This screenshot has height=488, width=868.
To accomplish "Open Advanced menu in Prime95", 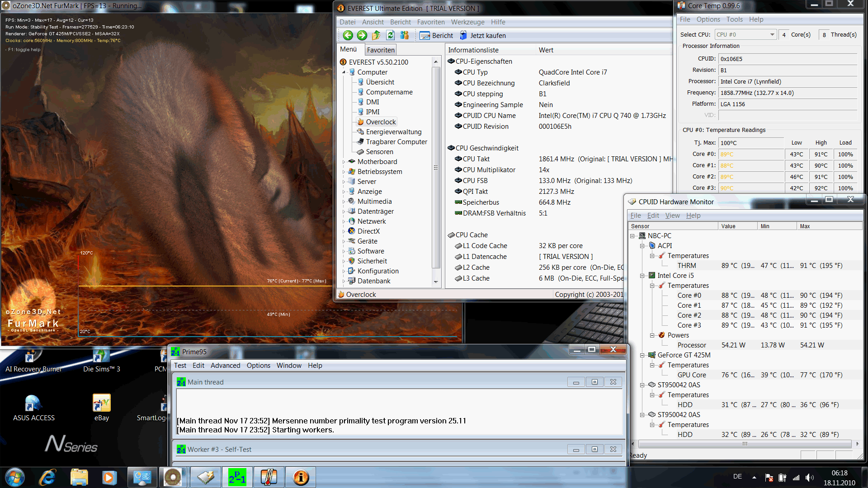I will pos(225,366).
